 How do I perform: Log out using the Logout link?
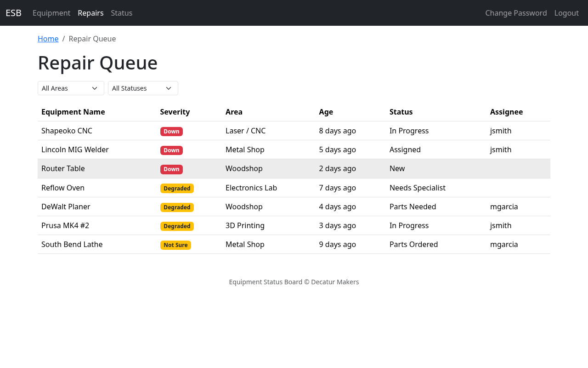coord(566,13)
